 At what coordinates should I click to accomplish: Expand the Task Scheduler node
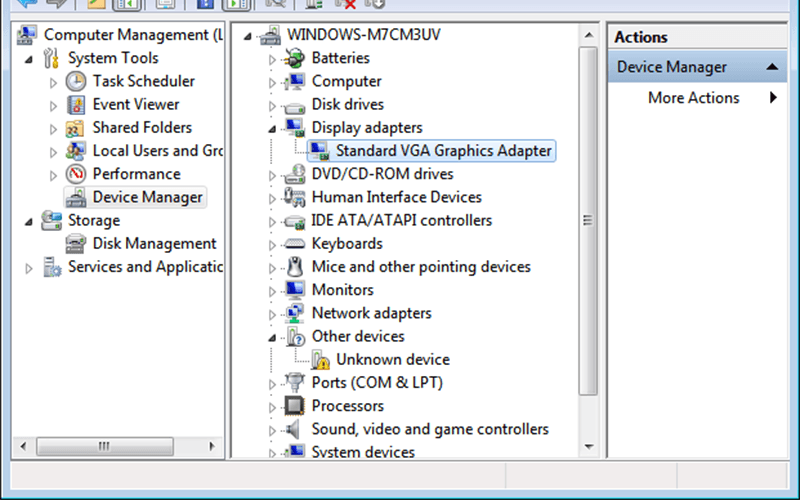(x=53, y=83)
